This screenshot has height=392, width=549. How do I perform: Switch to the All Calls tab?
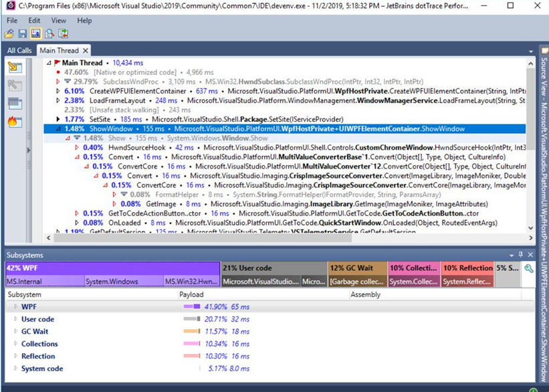coord(19,50)
